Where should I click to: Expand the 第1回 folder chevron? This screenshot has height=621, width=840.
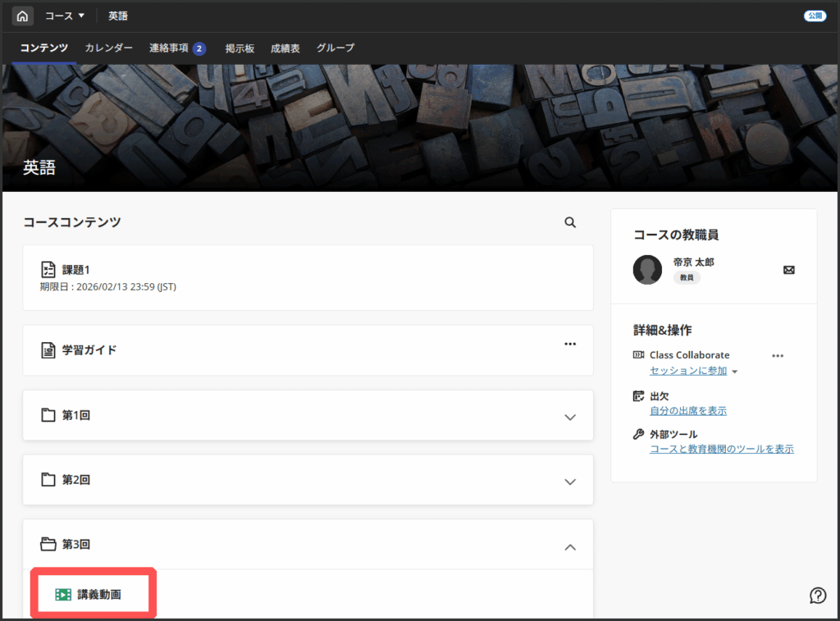pos(571,417)
